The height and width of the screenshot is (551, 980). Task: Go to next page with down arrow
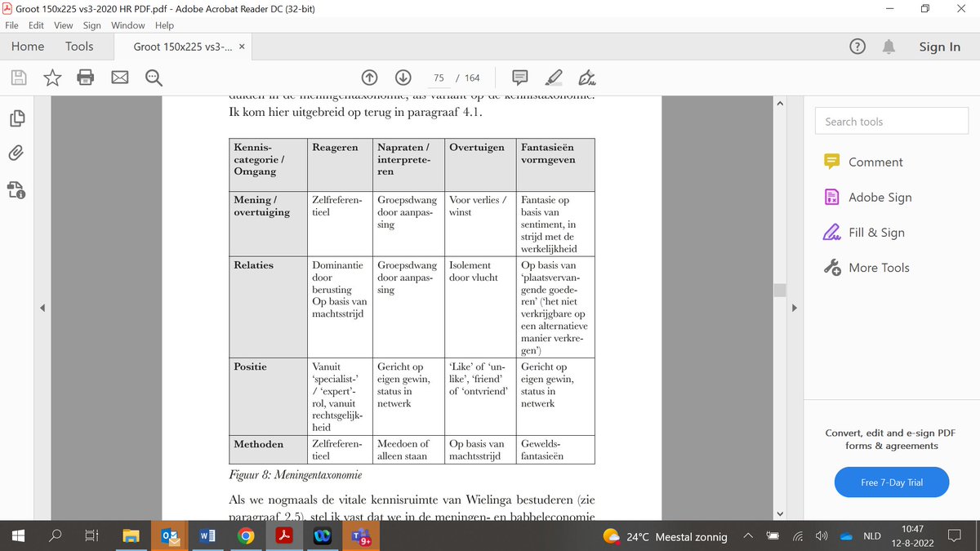[403, 78]
